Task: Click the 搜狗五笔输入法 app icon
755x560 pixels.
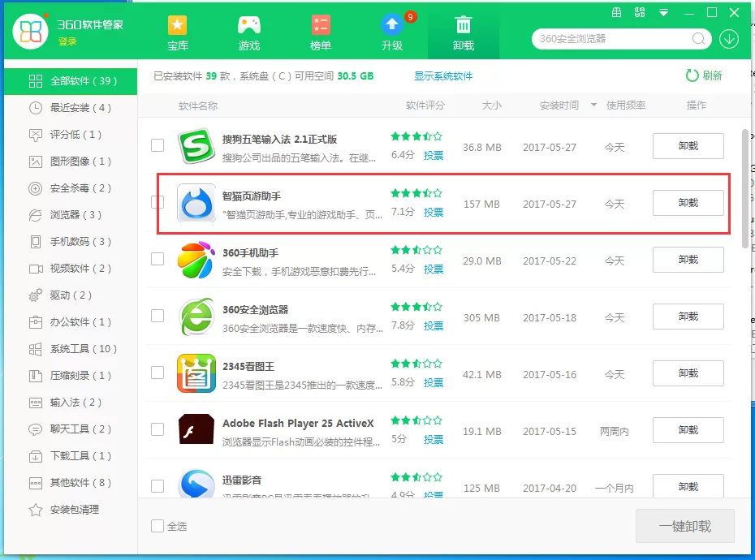Action: click(x=196, y=146)
